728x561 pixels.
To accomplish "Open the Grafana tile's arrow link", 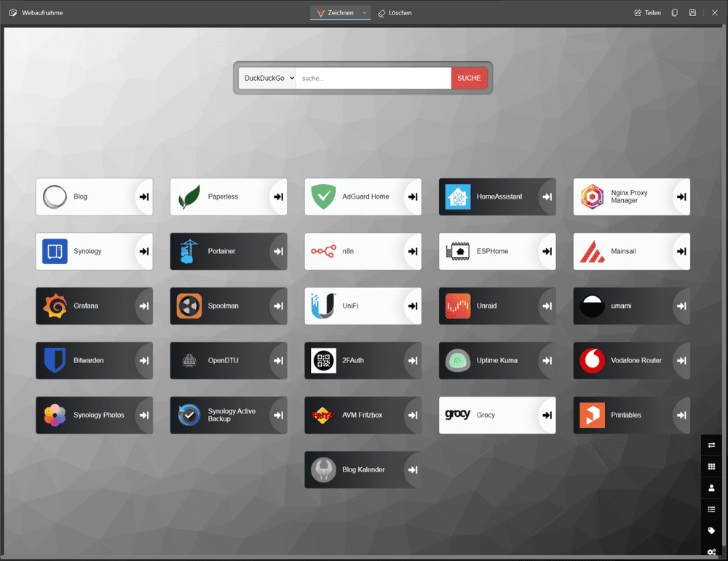I will point(144,306).
